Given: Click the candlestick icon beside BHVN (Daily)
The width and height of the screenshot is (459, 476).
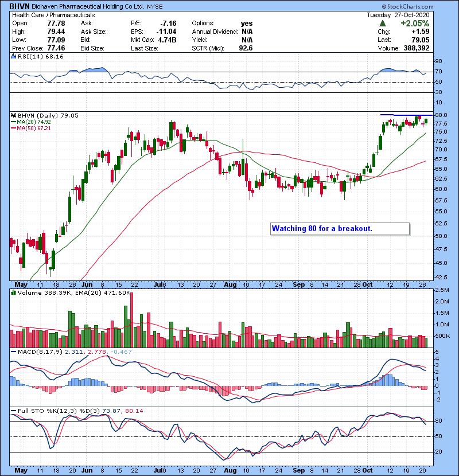Looking at the screenshot, I should coord(13,115).
